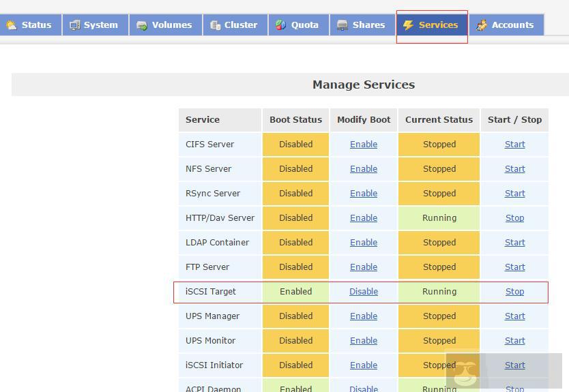
Task: Stop the iSCSI Target service
Action: coord(514,292)
